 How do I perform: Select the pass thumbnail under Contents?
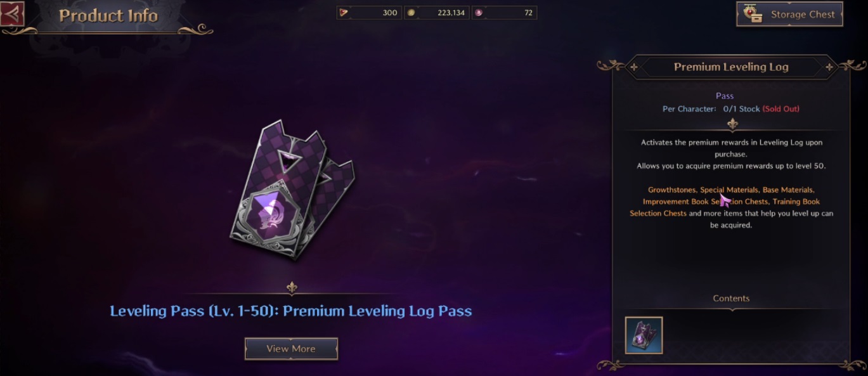[x=644, y=335]
